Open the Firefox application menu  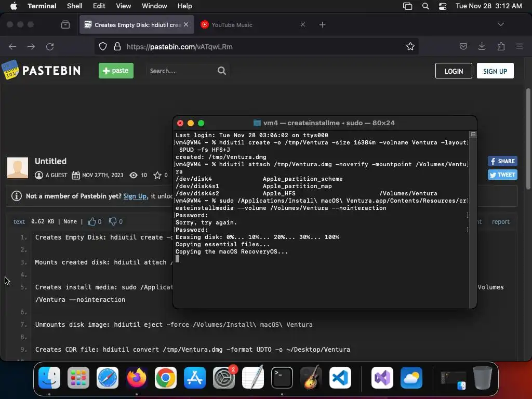(520, 46)
